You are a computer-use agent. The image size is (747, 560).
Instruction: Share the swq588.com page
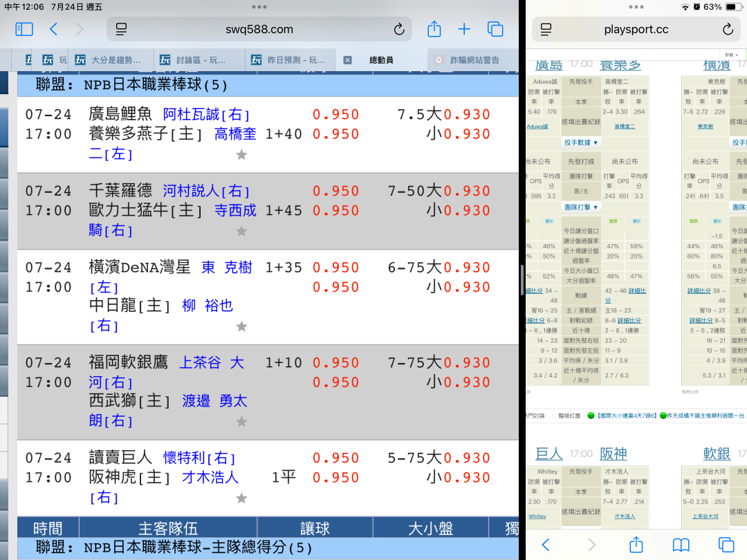[434, 29]
